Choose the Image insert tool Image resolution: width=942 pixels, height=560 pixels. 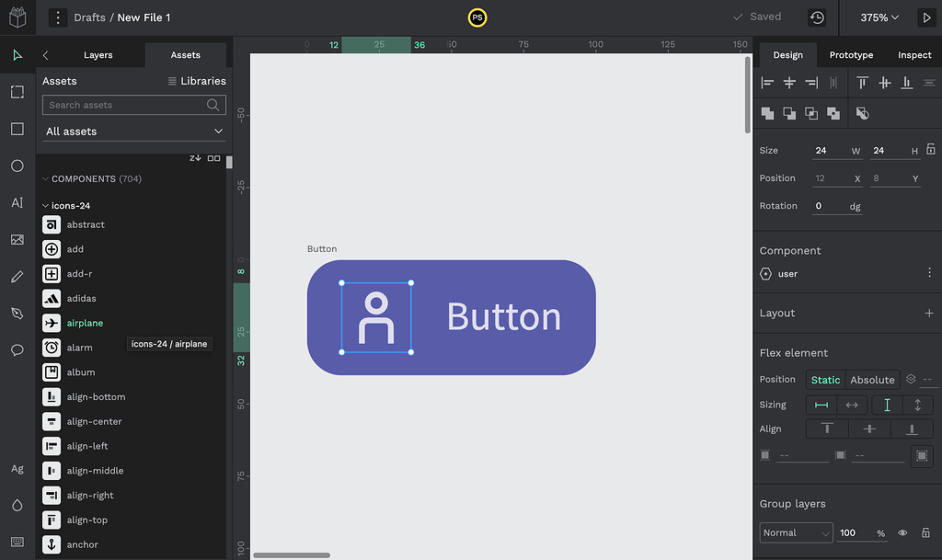point(17,240)
